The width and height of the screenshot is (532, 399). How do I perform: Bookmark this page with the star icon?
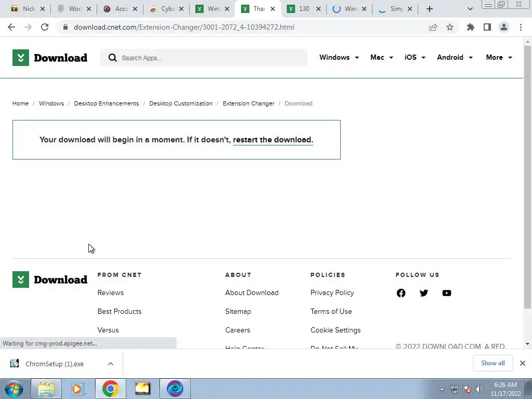[x=450, y=27]
